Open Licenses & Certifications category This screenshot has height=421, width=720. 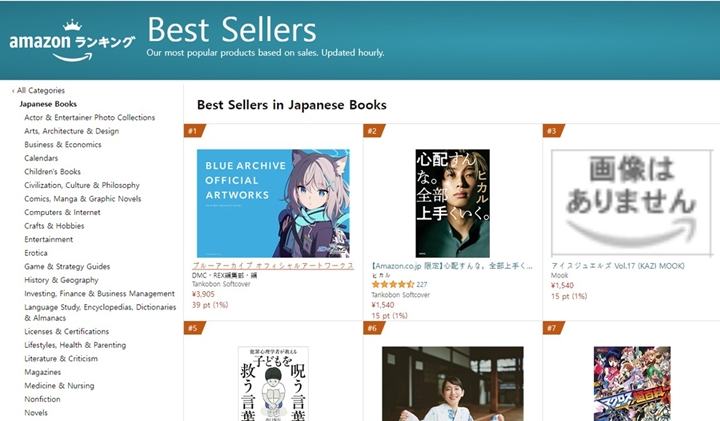click(67, 331)
